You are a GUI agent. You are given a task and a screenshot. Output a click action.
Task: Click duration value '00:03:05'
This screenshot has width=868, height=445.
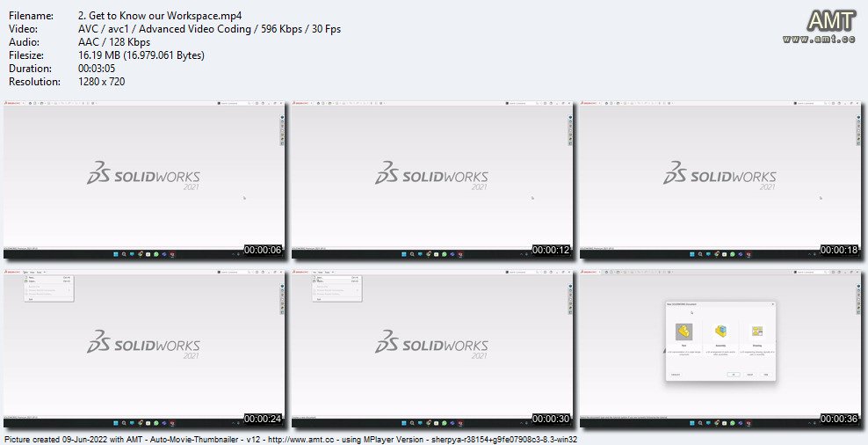(x=97, y=69)
